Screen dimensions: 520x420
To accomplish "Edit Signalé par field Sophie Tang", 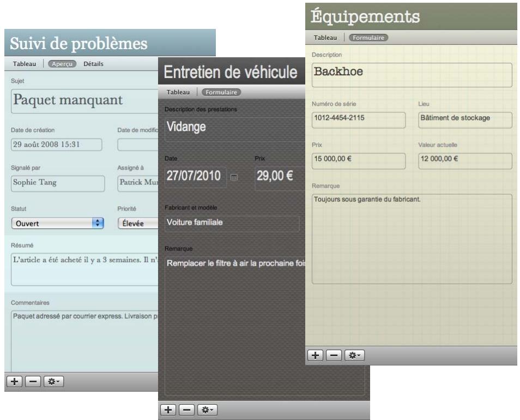I will coord(58,183).
